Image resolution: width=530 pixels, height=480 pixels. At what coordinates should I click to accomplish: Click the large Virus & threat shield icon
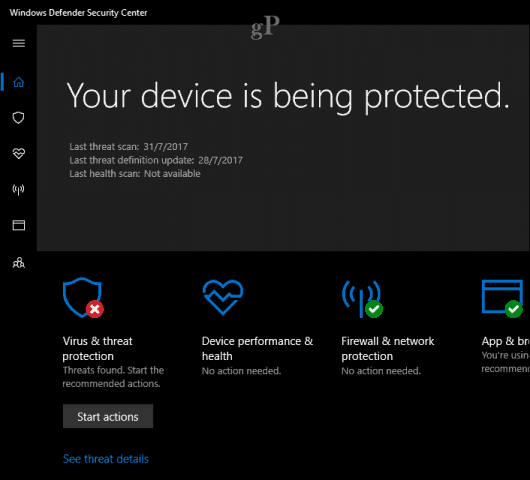82,297
